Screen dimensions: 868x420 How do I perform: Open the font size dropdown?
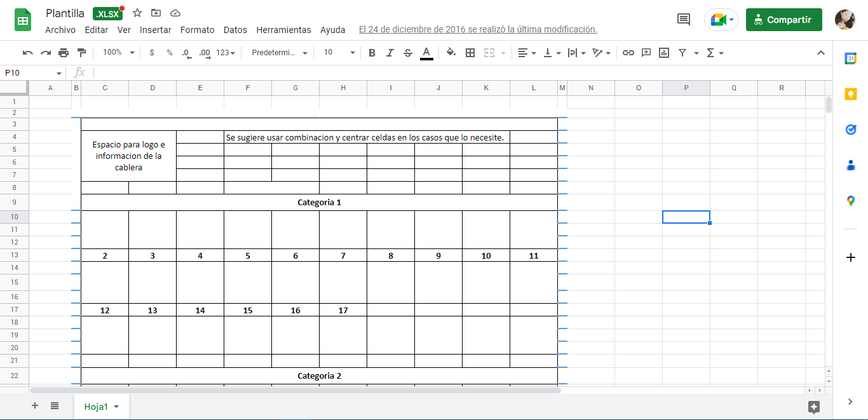[339, 53]
